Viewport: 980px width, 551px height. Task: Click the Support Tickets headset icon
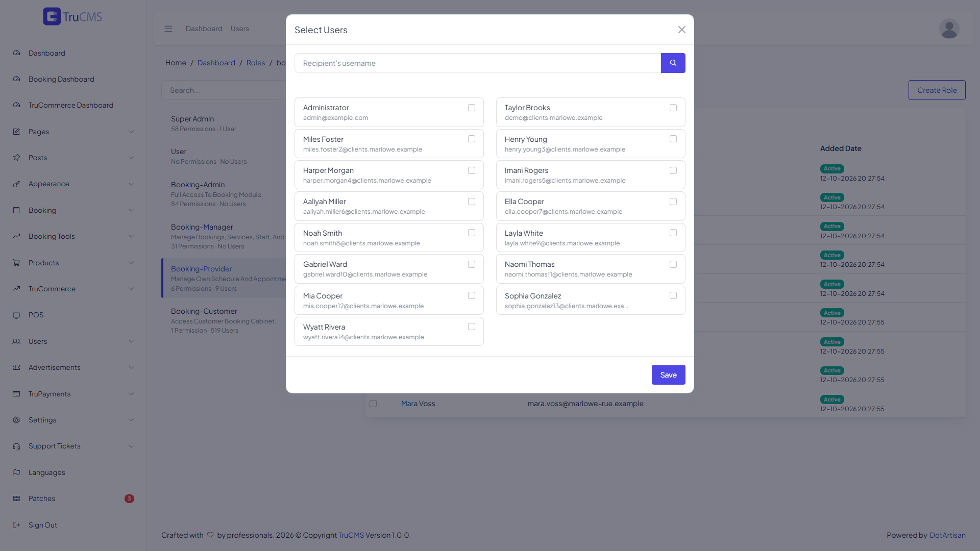coord(16,446)
